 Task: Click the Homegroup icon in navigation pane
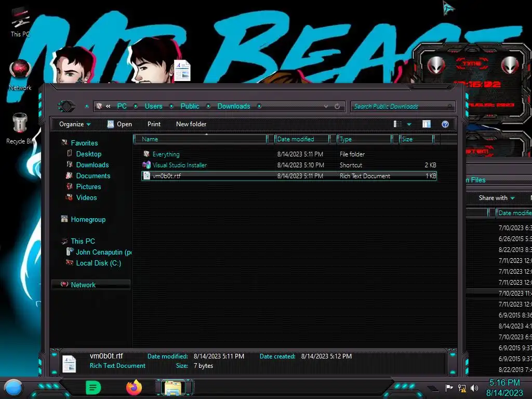[x=64, y=219]
